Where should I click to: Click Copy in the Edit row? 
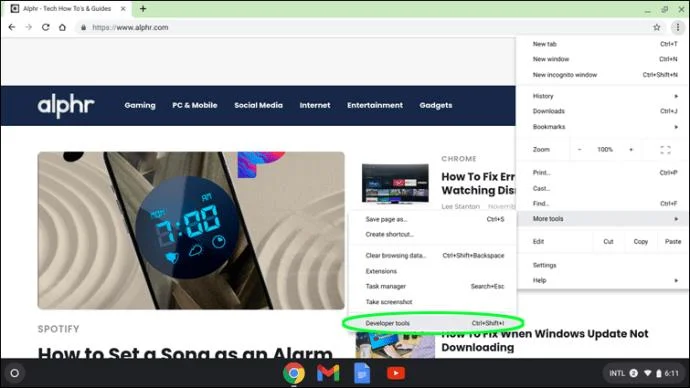641,242
